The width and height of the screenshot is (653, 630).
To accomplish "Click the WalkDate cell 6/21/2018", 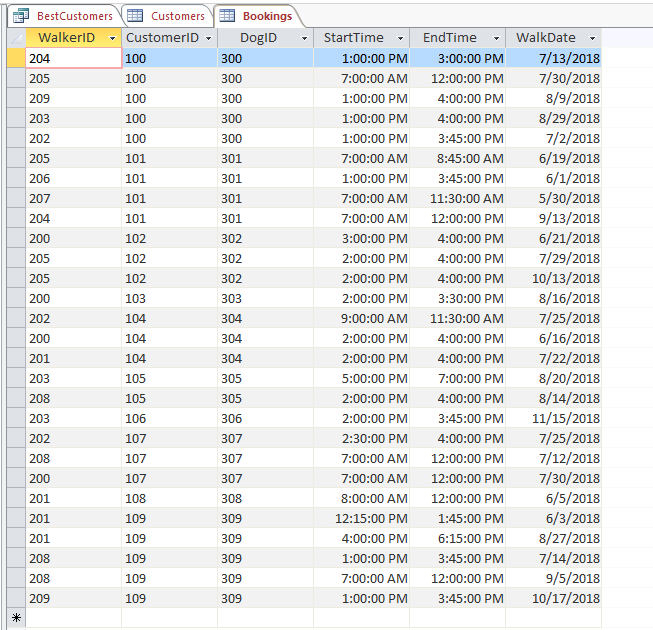I will coord(553,238).
